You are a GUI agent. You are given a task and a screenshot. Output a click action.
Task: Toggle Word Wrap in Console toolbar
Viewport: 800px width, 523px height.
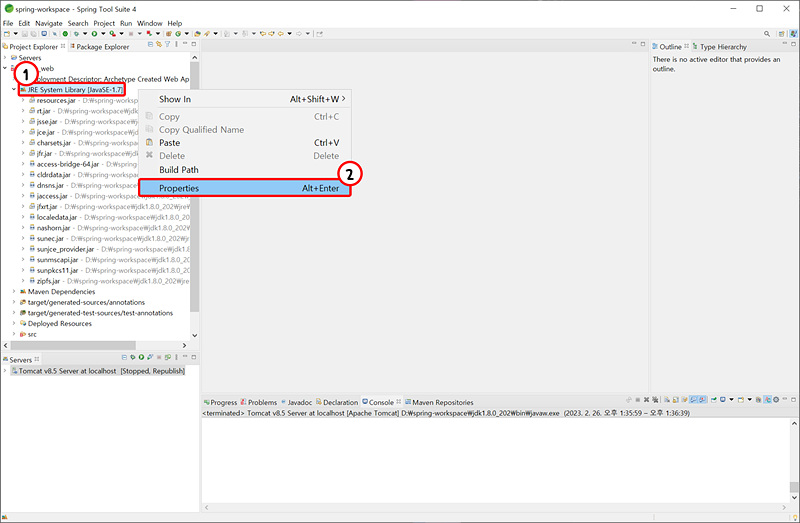[685, 400]
